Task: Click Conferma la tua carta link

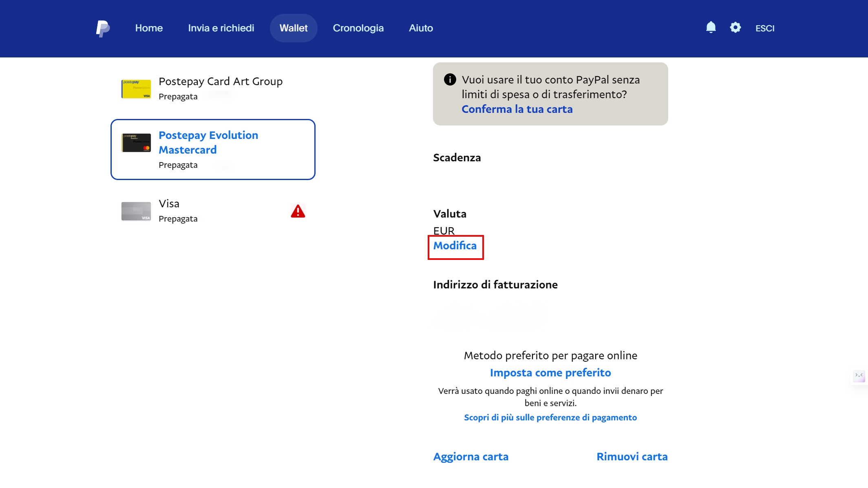Action: pyautogui.click(x=517, y=109)
